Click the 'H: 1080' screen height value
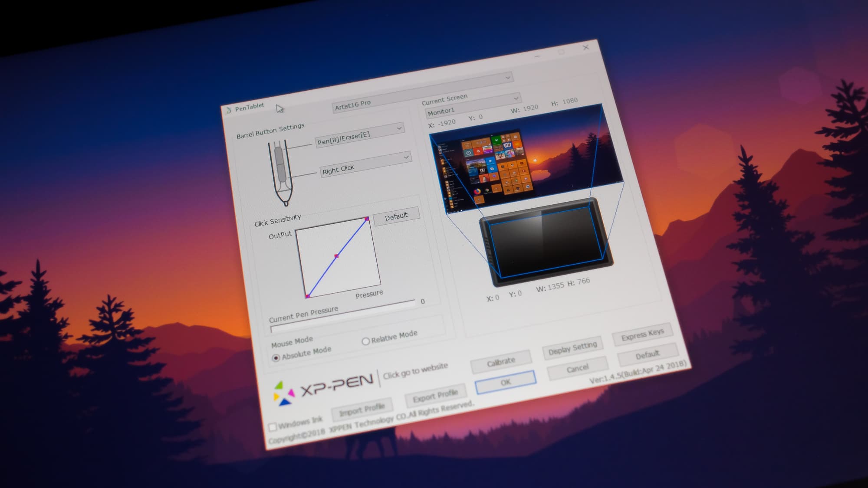The height and width of the screenshot is (488, 868). (x=564, y=102)
